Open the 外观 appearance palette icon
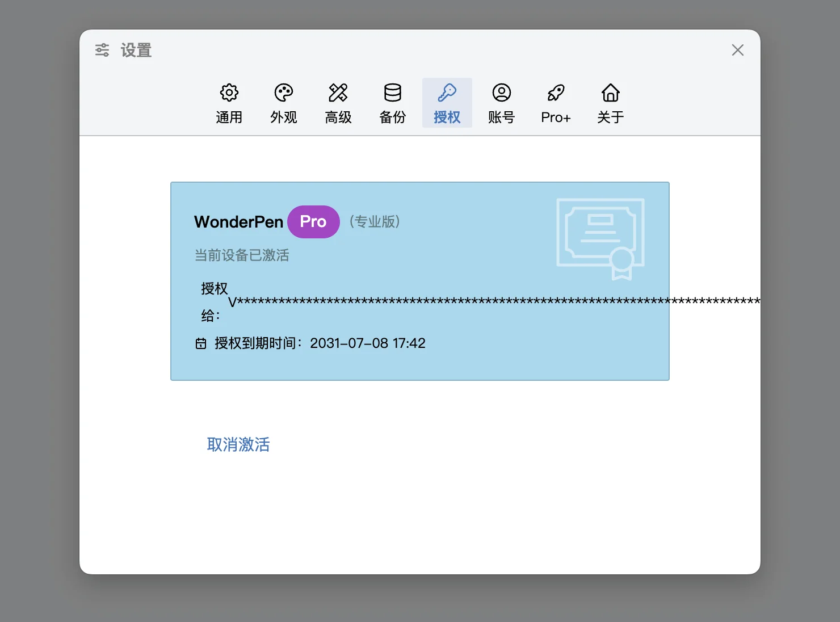 tap(284, 93)
